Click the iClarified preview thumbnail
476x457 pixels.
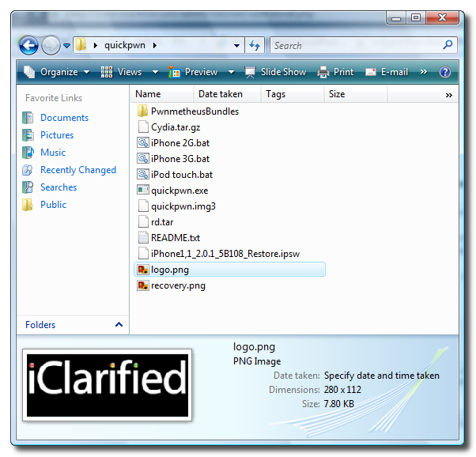tap(108, 385)
